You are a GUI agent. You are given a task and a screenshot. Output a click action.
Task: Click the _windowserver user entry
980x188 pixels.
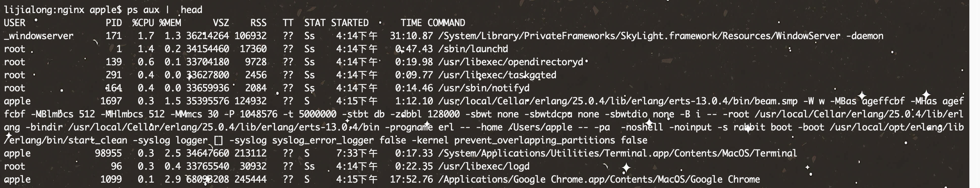point(39,36)
